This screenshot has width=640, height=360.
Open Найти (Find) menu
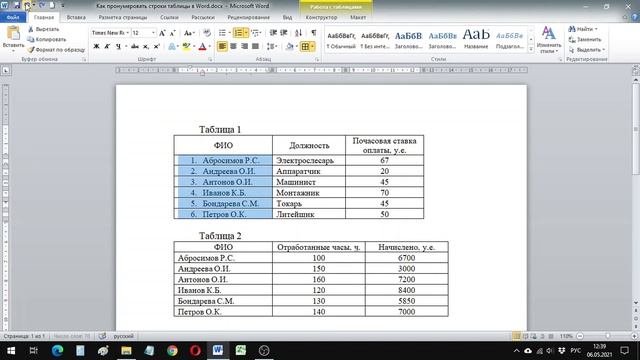click(x=583, y=29)
